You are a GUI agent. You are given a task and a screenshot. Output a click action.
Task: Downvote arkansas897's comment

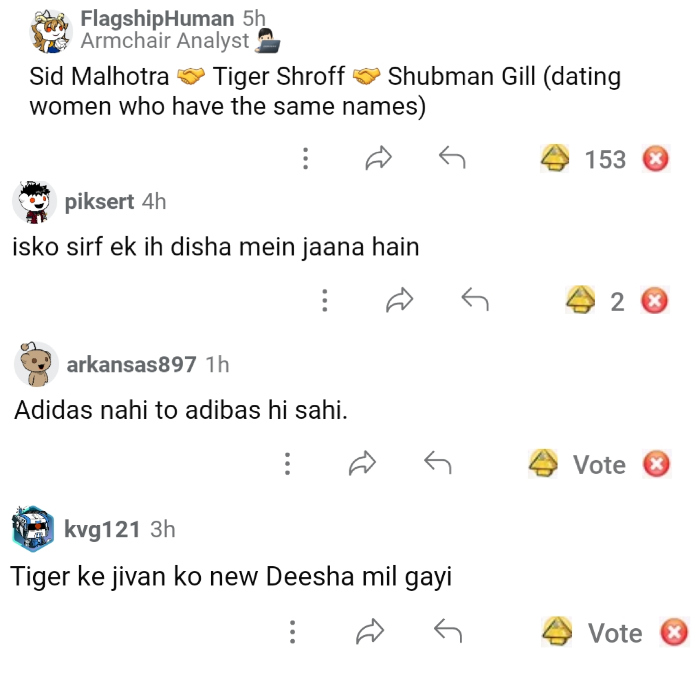[655, 464]
